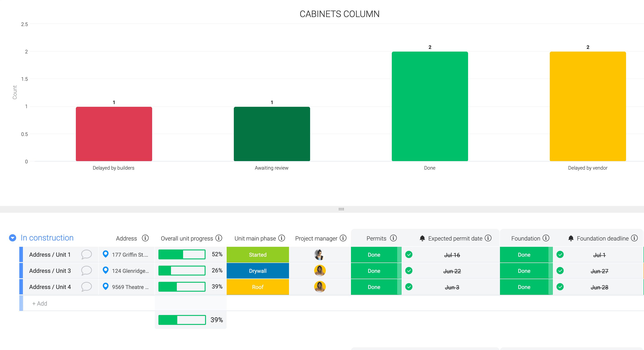The height and width of the screenshot is (350, 644).
Task: Click the location pin for 124 Glenridge
Action: [106, 270]
